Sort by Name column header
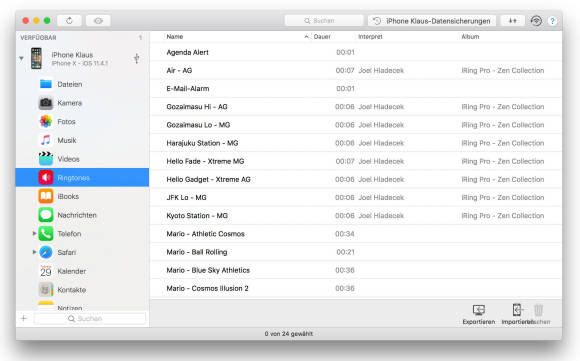 (175, 37)
